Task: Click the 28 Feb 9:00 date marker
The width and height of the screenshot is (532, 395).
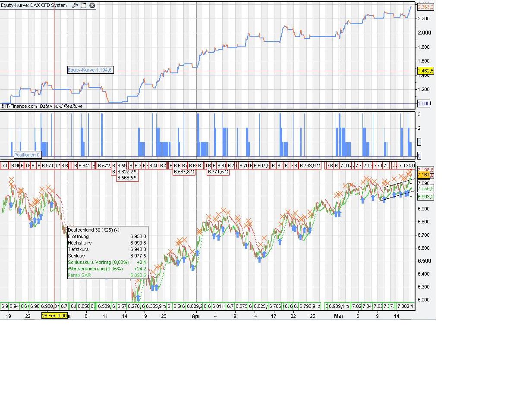Action: (x=54, y=315)
